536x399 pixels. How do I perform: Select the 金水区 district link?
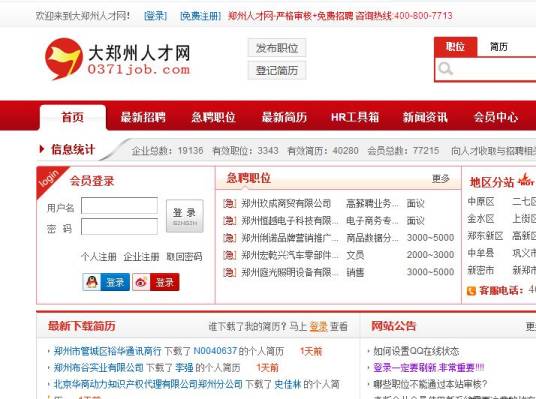pos(481,218)
